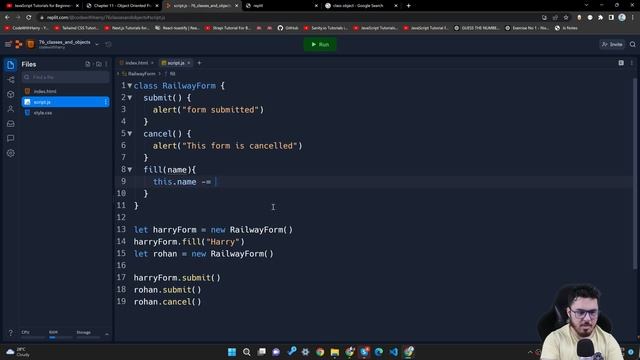This screenshot has height=360, width=640.
Task: Open the taskbar search icon
Action: click(247, 352)
